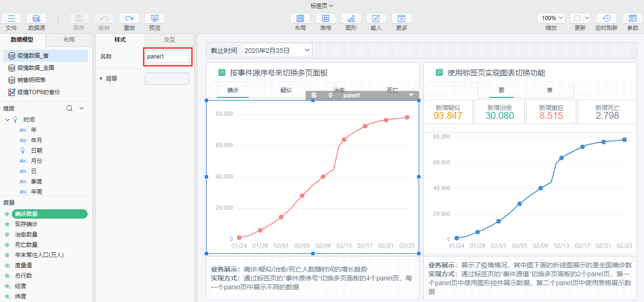The height and width of the screenshot is (302, 644).
Task: Delete panel1 using the trash icon
Action: 314,95
